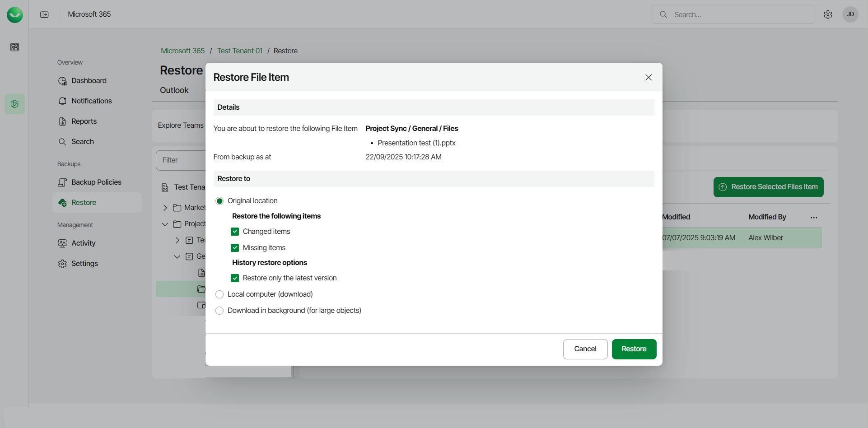Collapse the Project folder tree chevron
Image resolution: width=868 pixels, height=428 pixels.
click(x=165, y=224)
